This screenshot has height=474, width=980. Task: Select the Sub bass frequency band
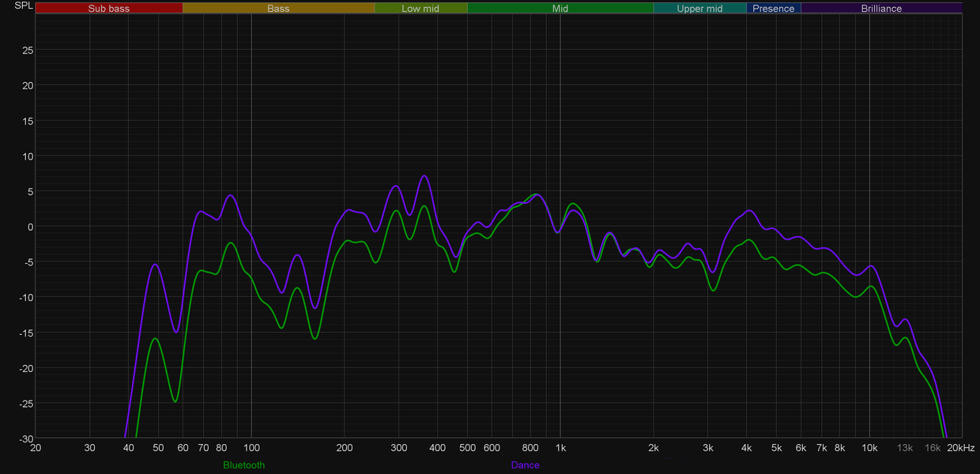tap(109, 8)
